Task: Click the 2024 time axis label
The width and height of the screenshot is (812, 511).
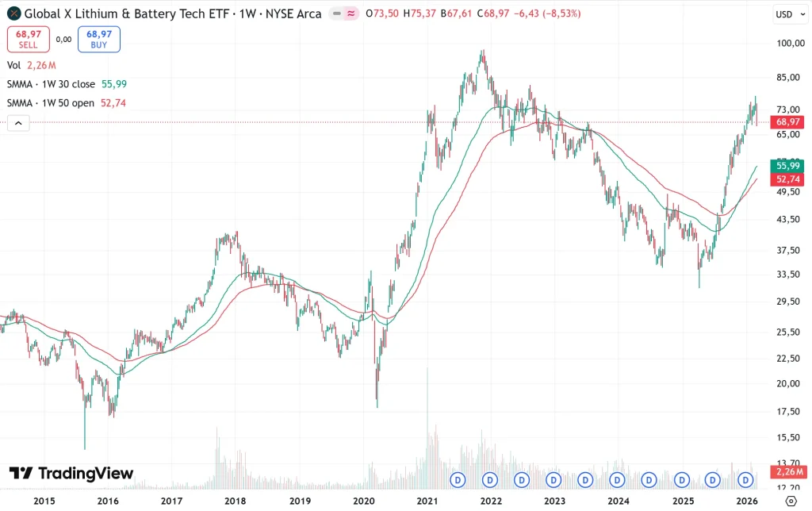Action: tap(619, 501)
